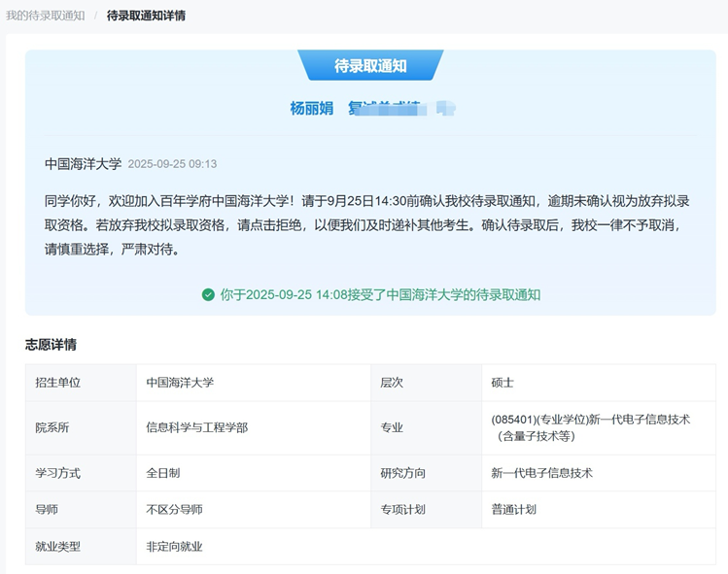The height and width of the screenshot is (574, 728).
Task: Select the 招生单位 label cell
Action: 82,383
